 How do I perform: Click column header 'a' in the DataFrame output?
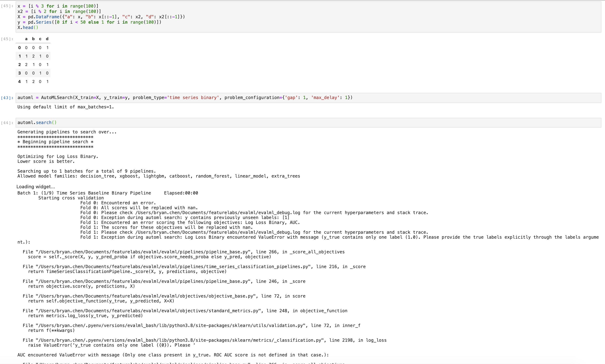(x=26, y=39)
